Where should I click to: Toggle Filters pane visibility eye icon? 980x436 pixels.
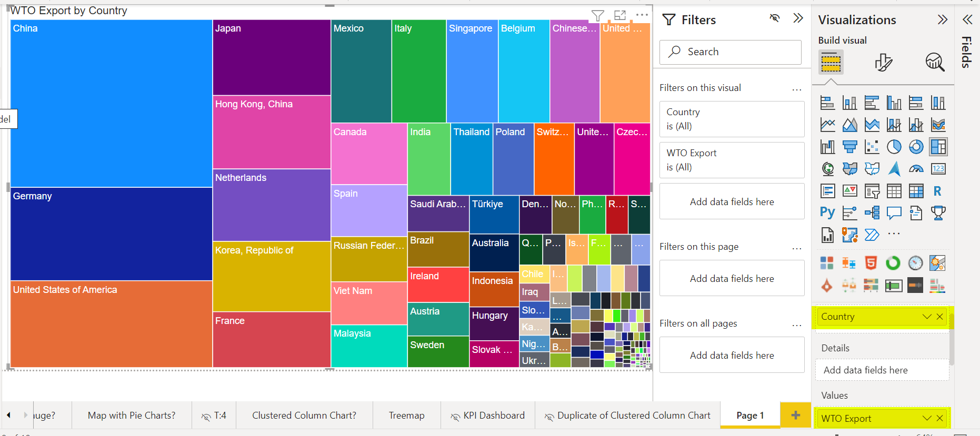[x=775, y=18]
